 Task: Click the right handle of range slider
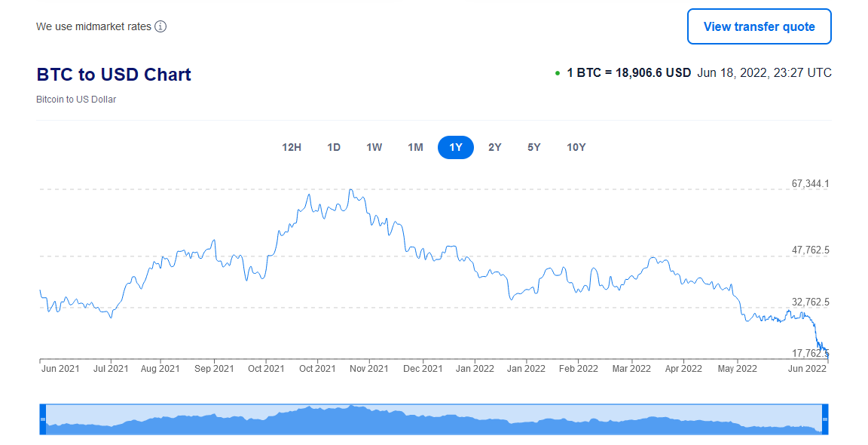825,419
